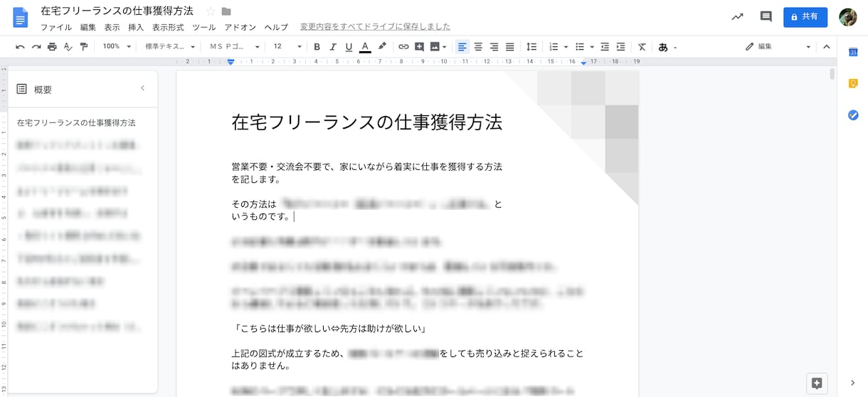Image resolution: width=868 pixels, height=397 pixels.
Task: Change text color with A icon
Action: click(x=365, y=47)
